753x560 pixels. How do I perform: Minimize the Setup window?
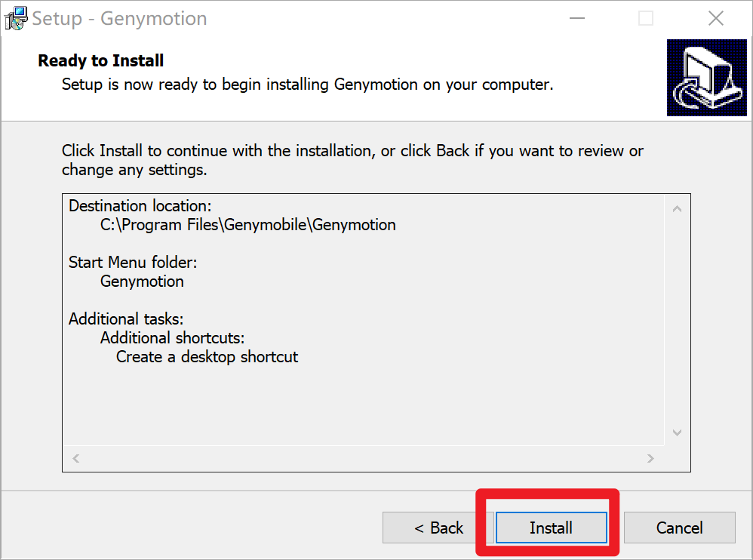coord(576,18)
